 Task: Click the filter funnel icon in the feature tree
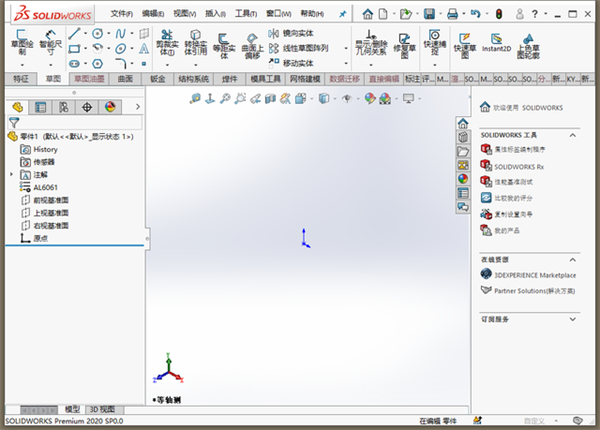coord(14,122)
